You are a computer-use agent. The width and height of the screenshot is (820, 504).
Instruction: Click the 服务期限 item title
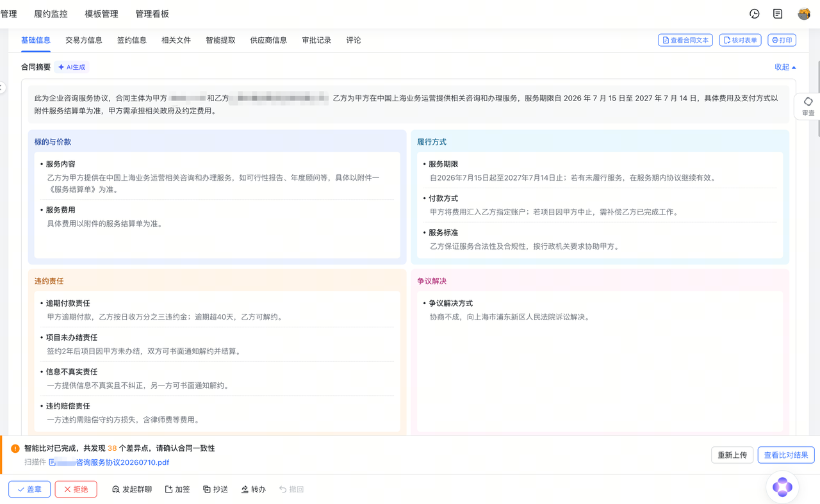click(443, 165)
